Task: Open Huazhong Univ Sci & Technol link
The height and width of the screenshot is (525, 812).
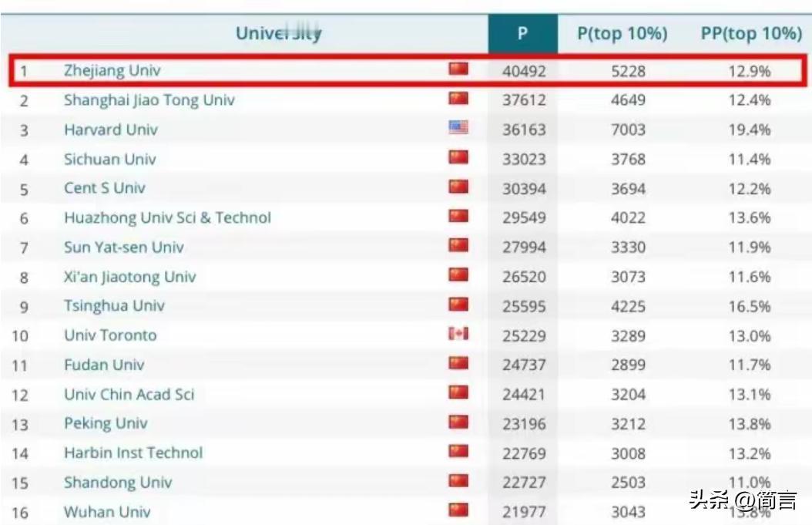Action: coord(167,217)
